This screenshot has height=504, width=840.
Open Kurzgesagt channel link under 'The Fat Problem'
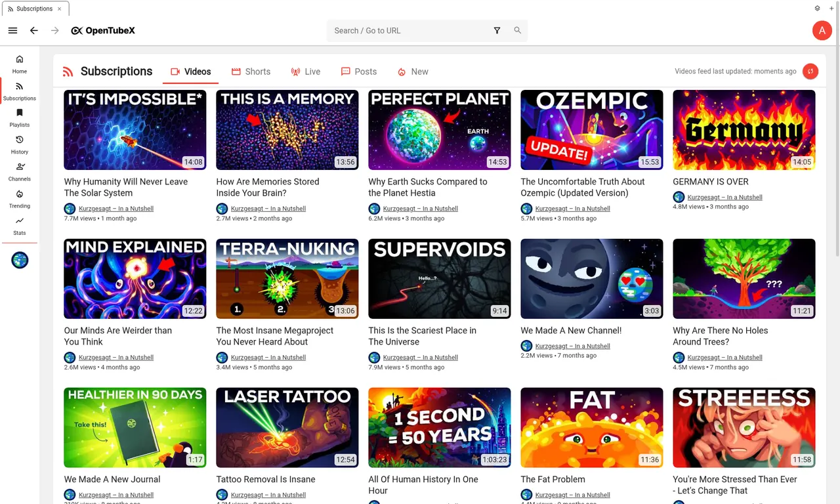tap(573, 495)
